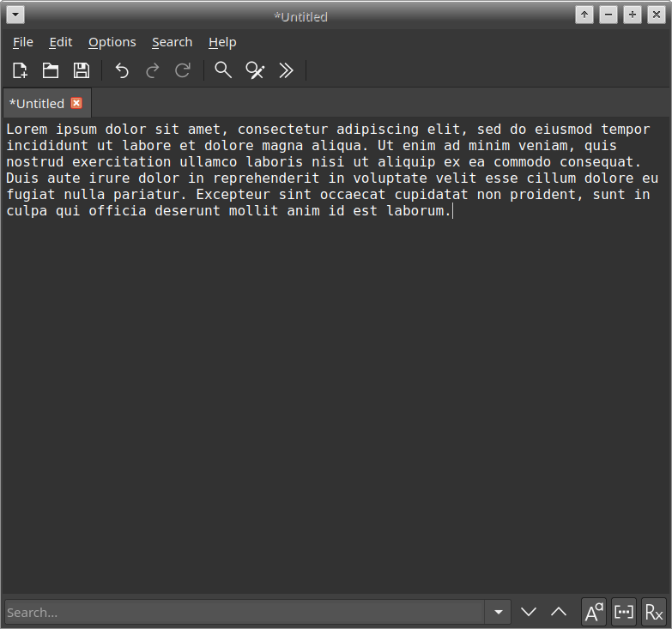Image resolution: width=672 pixels, height=629 pixels.
Task: Open the Help menu
Action: pos(222,42)
